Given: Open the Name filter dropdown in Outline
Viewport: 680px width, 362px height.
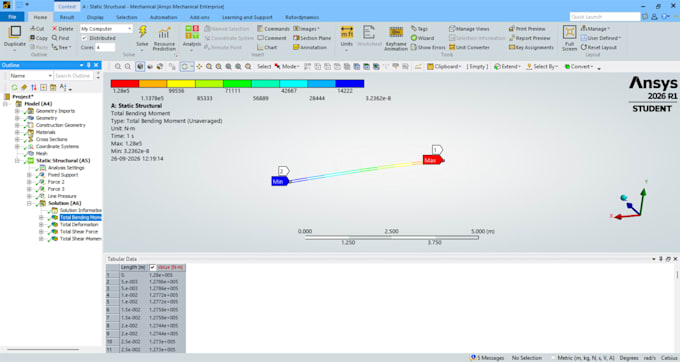Looking at the screenshot, I should tap(31, 76).
